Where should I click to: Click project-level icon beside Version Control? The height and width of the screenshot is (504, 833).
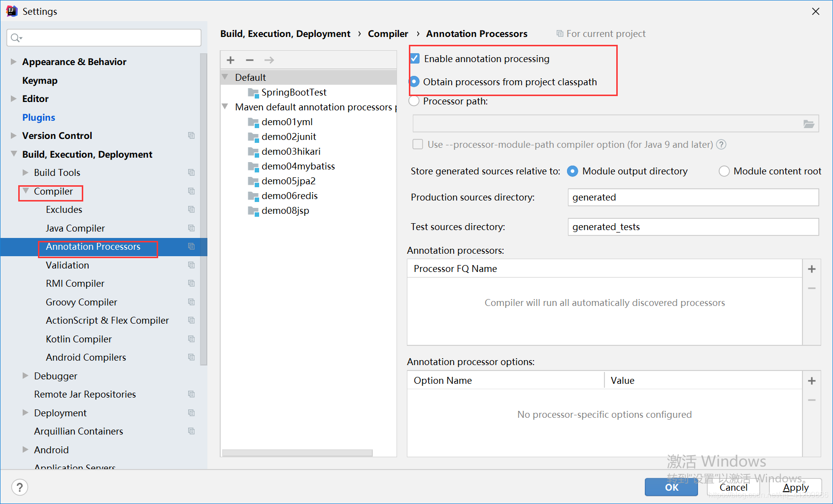[x=192, y=135]
